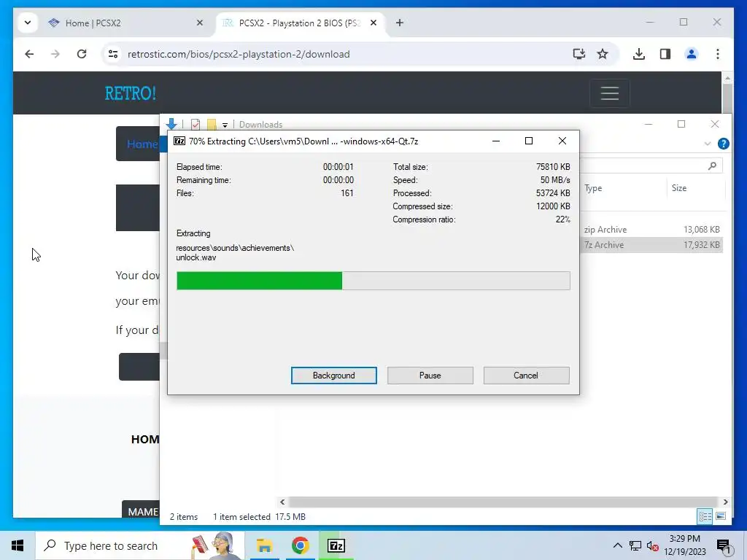
Task: Click Explorer horizontal scrollbar left arrow
Action: point(282,502)
